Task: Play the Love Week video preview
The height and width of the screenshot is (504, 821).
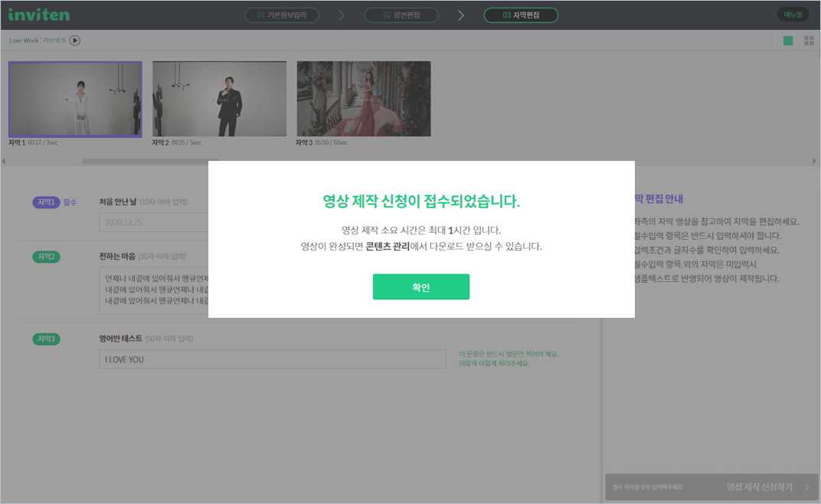Action: (x=75, y=41)
